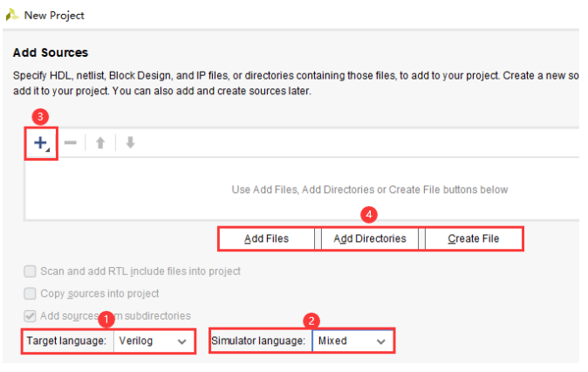Click the Add Files button

coord(266,238)
